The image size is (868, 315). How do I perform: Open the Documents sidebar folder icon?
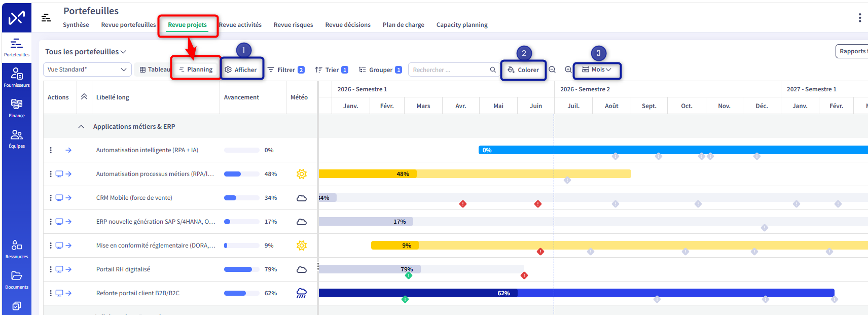[x=17, y=279]
